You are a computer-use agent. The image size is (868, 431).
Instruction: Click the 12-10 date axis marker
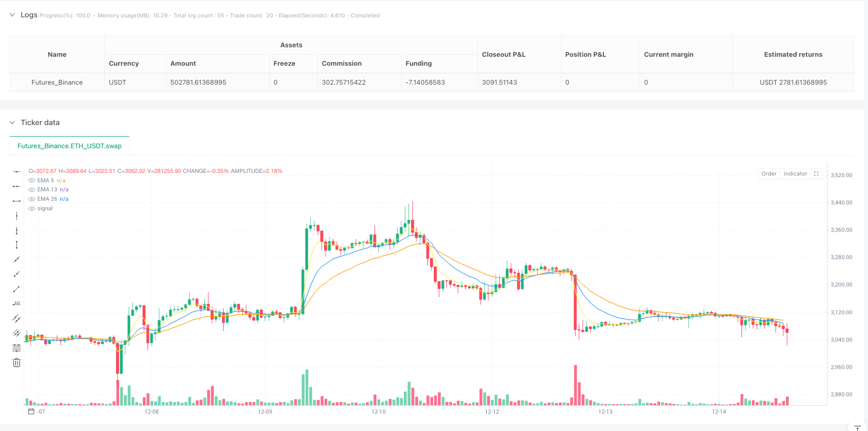[379, 412]
